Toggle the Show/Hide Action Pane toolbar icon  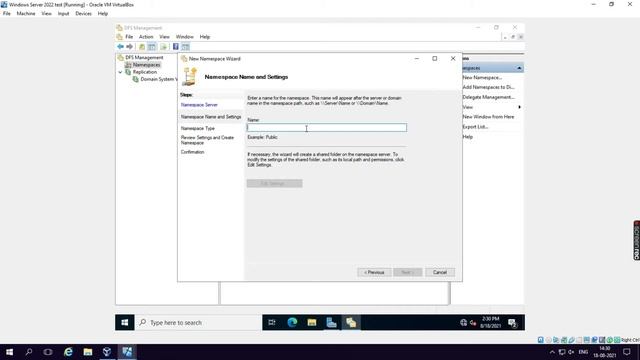pos(185,47)
